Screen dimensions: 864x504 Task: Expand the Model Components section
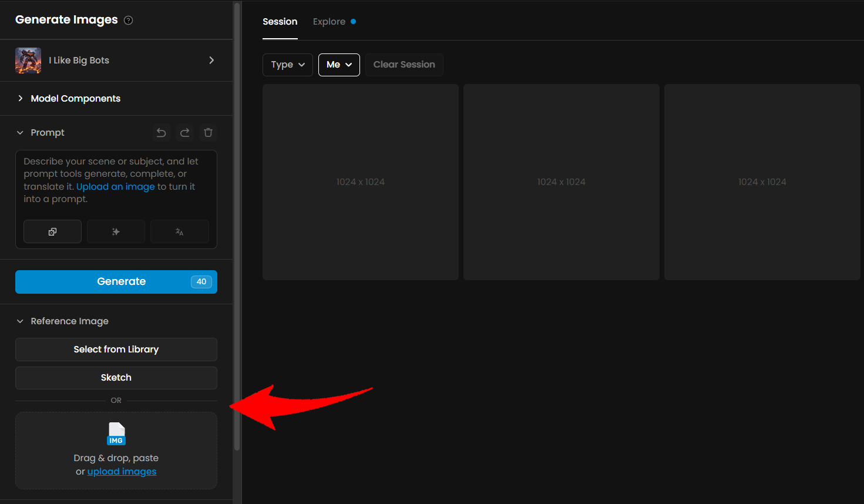tap(75, 99)
